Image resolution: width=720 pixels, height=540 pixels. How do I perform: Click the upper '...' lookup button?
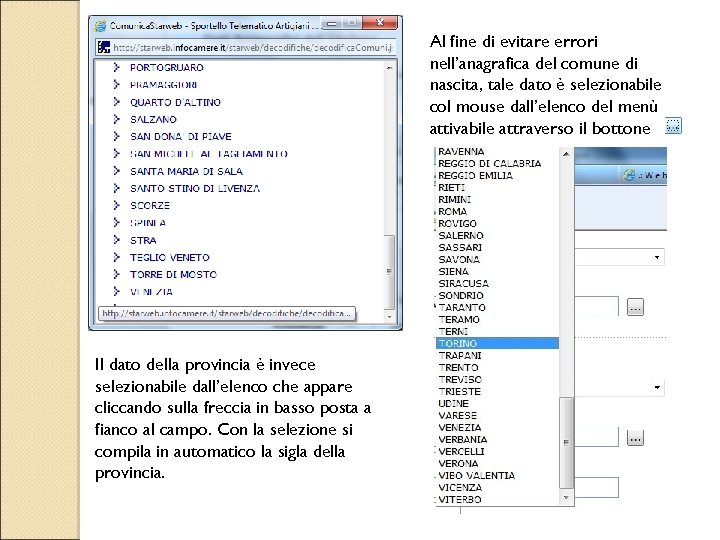click(x=635, y=307)
